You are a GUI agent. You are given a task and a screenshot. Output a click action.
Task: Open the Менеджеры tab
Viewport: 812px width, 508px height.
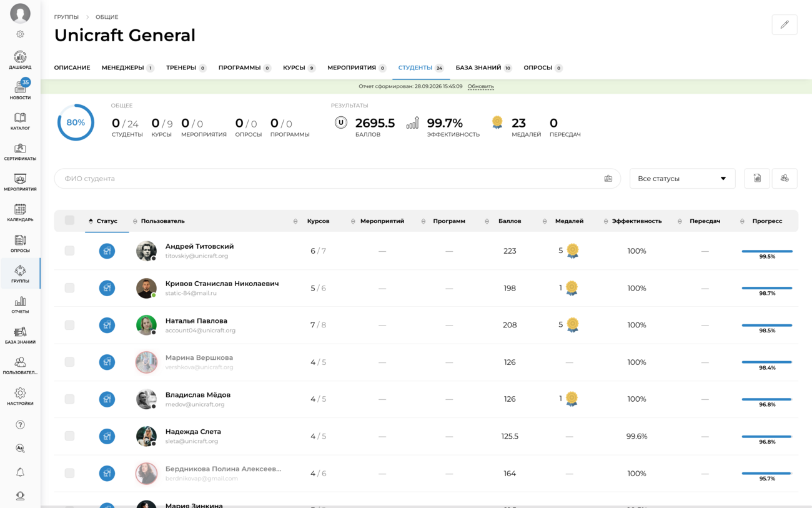tap(127, 67)
